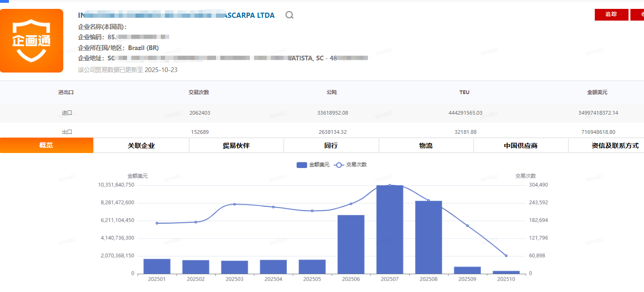Click the 202510 point on the line
Image resolution: width=644 pixels, height=292 pixels.
(506, 255)
